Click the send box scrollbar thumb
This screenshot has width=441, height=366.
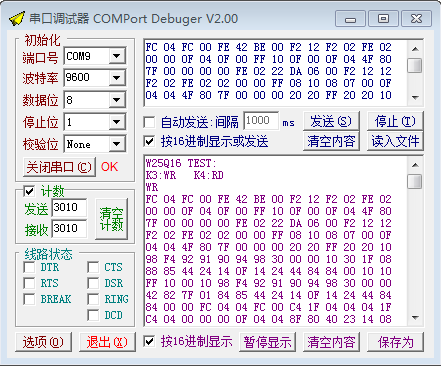pyautogui.click(x=415, y=66)
